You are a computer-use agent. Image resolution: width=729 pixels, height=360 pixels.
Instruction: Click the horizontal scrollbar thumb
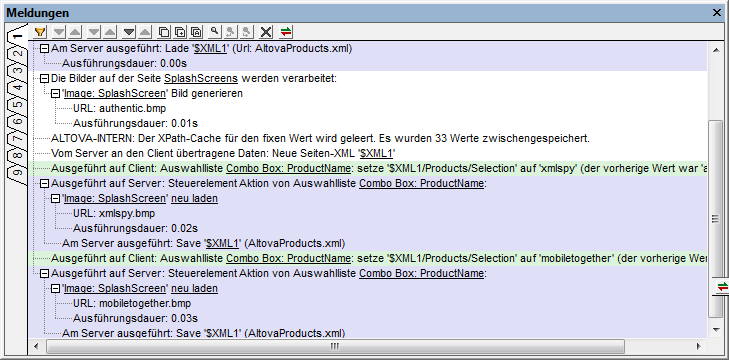pyautogui.click(x=335, y=346)
